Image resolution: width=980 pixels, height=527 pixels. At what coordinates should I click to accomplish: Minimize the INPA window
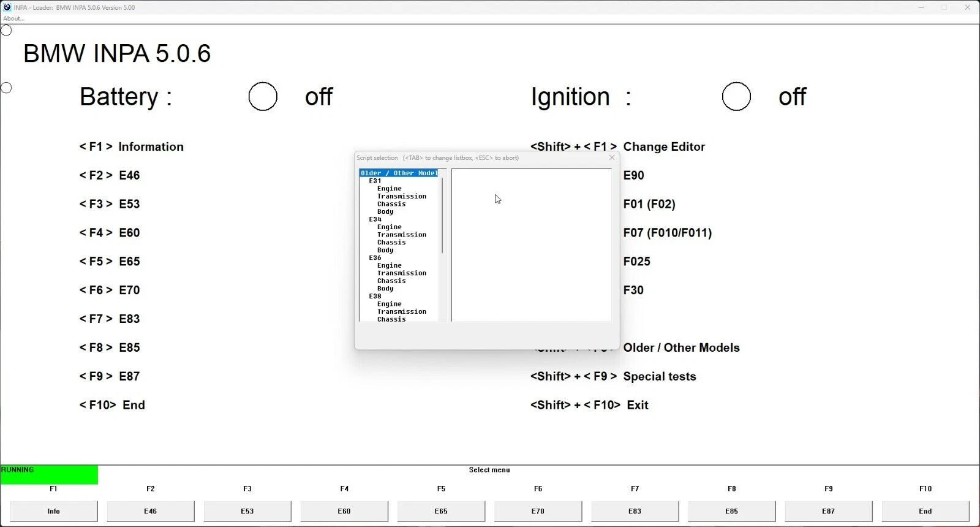921,7
